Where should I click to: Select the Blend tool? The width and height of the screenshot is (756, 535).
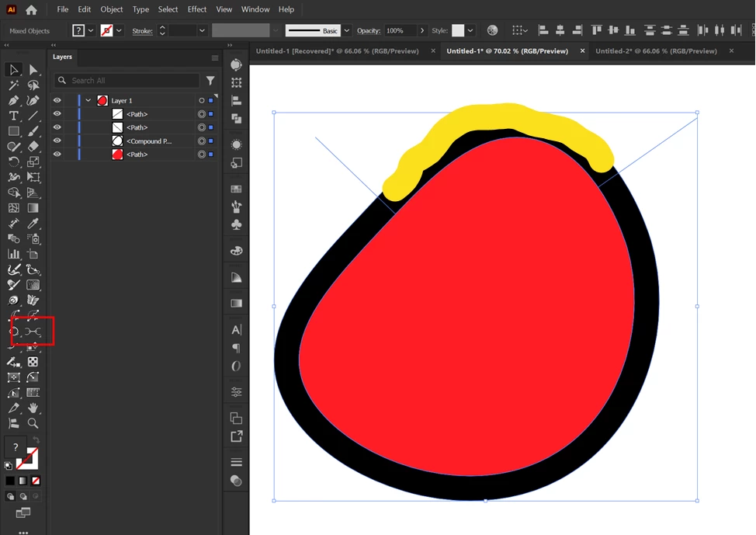pos(13,239)
